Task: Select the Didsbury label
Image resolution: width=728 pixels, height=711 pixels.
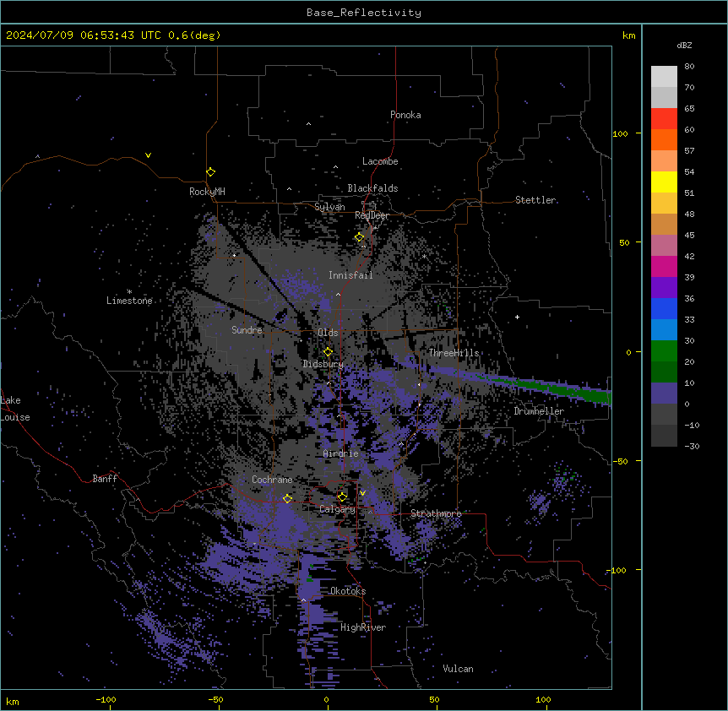Action: (x=323, y=364)
